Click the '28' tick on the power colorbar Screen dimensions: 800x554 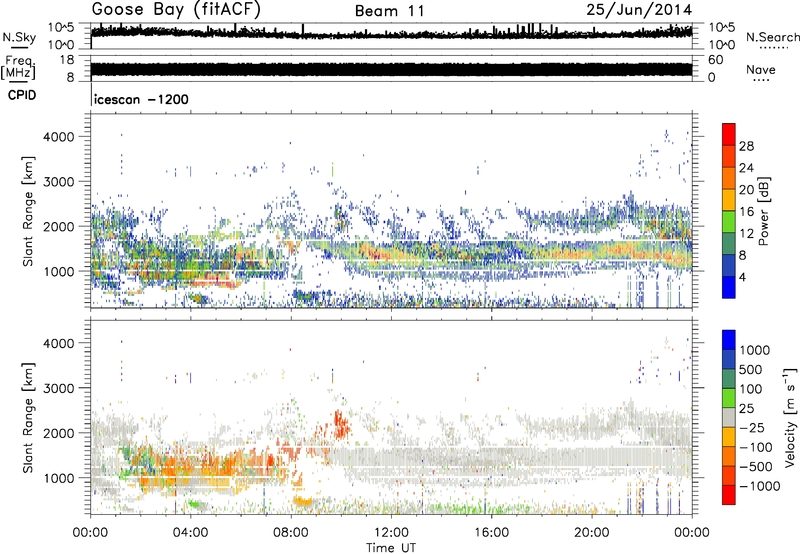tap(746, 146)
